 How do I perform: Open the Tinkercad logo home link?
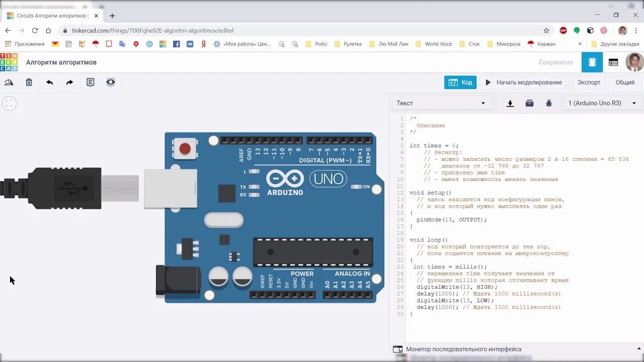9,62
